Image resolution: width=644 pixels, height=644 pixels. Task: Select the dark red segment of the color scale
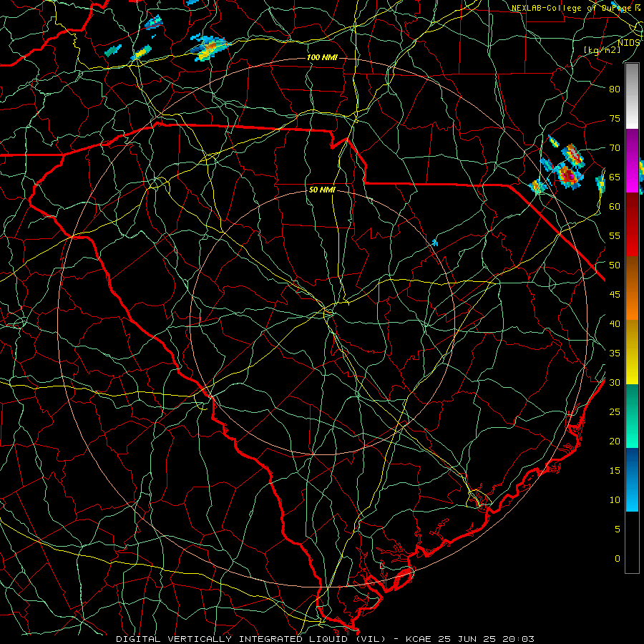click(x=632, y=224)
